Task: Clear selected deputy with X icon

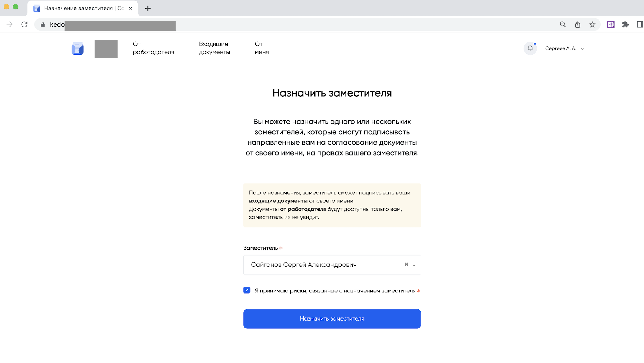Action: pos(406,264)
